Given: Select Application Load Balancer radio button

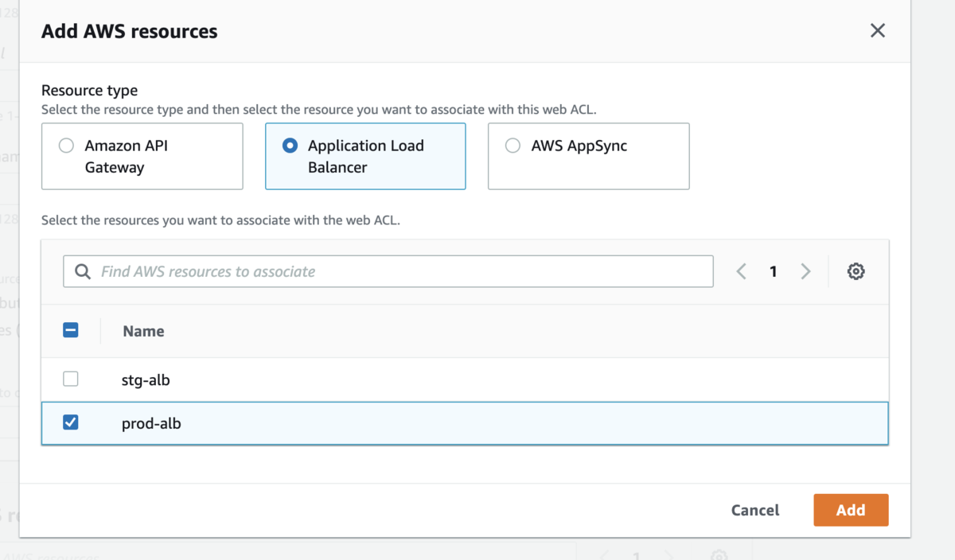Looking at the screenshot, I should point(290,146).
